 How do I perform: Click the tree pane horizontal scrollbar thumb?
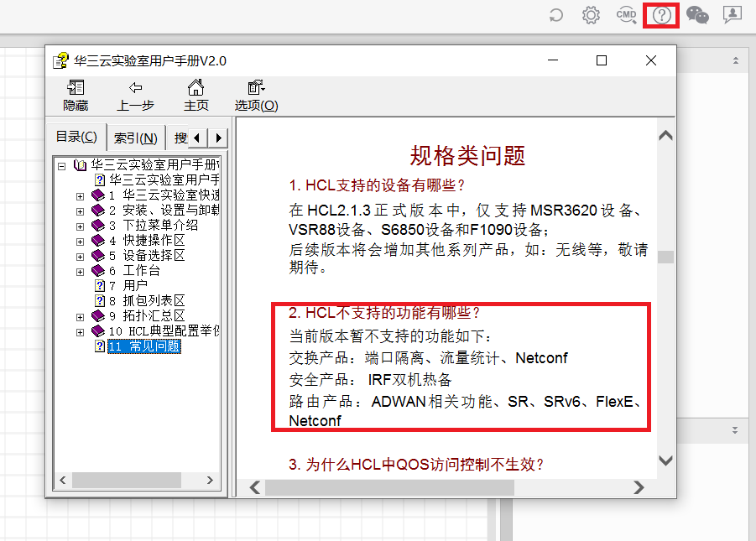127,480
